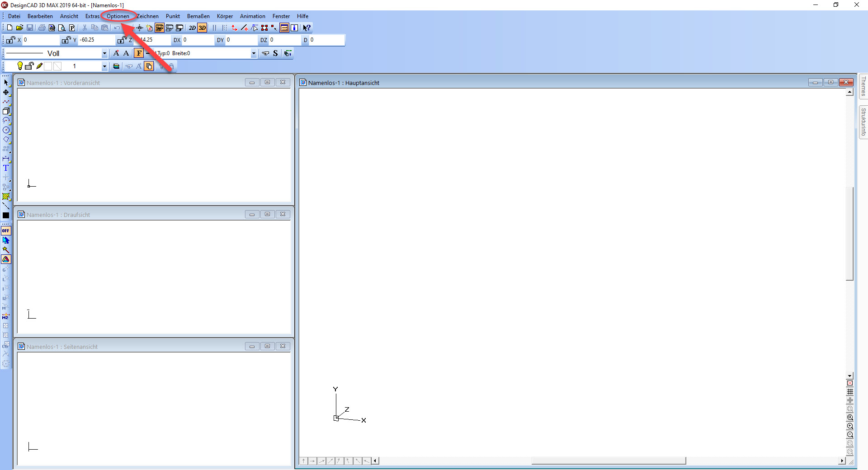Click the white layer color swatch
The width and height of the screenshot is (868, 470).
coord(48,66)
